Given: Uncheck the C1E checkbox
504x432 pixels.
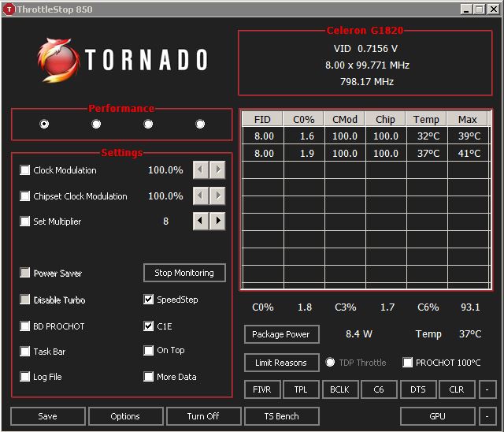Looking at the screenshot, I should [148, 326].
